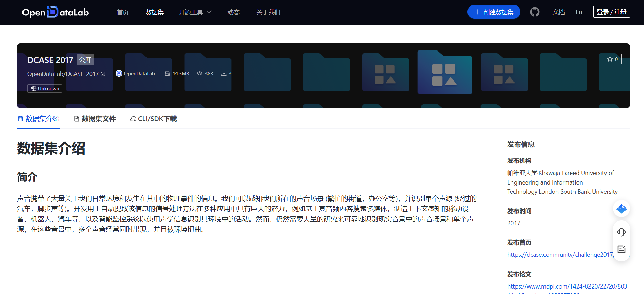The image size is (644, 294).
Task: Open the blue bird floating icon
Action: [622, 208]
